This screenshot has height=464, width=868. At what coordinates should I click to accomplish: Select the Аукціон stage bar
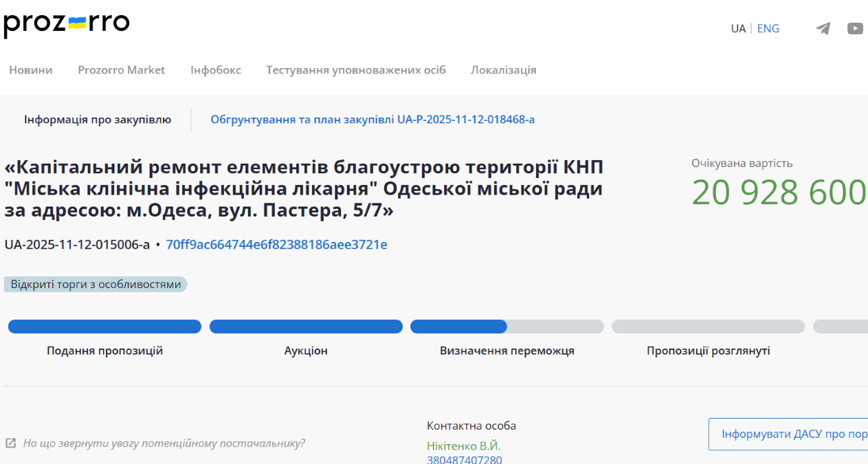pyautogui.click(x=306, y=327)
